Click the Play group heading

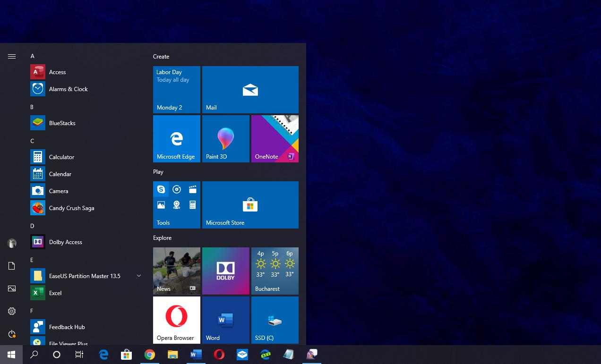pyautogui.click(x=158, y=172)
